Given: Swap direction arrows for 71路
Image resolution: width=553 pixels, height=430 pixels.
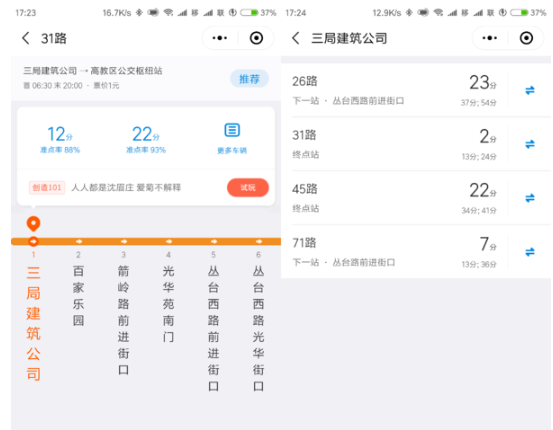Looking at the screenshot, I should point(530,252).
